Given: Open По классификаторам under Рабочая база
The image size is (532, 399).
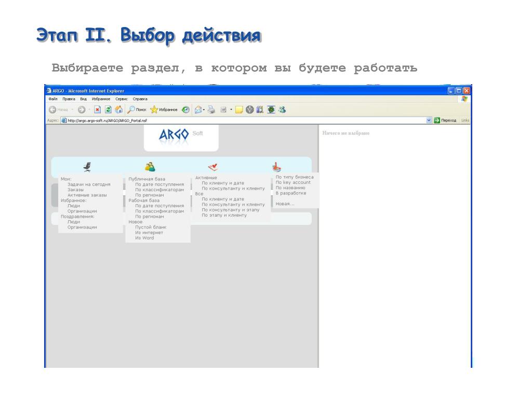Looking at the screenshot, I should (x=159, y=211).
